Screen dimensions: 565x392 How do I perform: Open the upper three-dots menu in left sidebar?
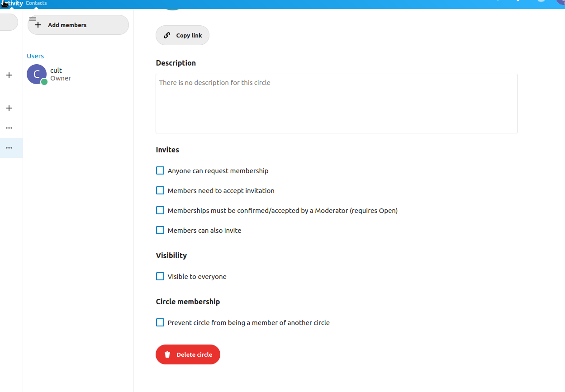click(x=9, y=128)
